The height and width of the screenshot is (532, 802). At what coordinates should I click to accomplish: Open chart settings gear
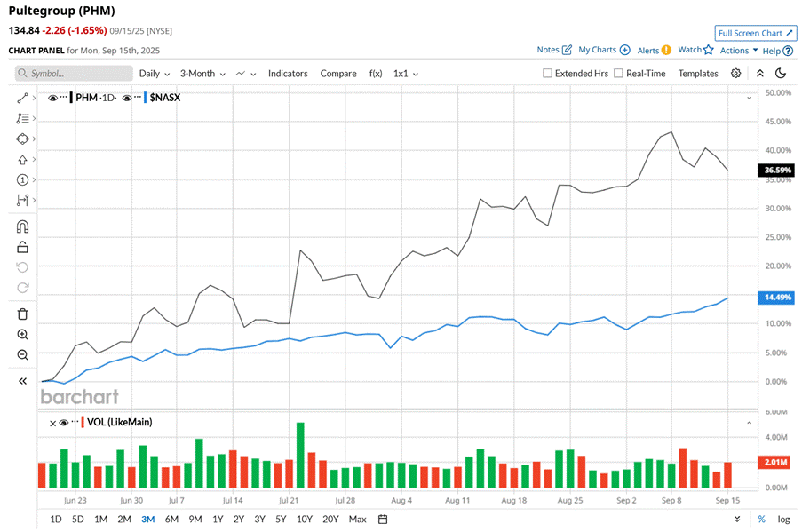click(735, 73)
